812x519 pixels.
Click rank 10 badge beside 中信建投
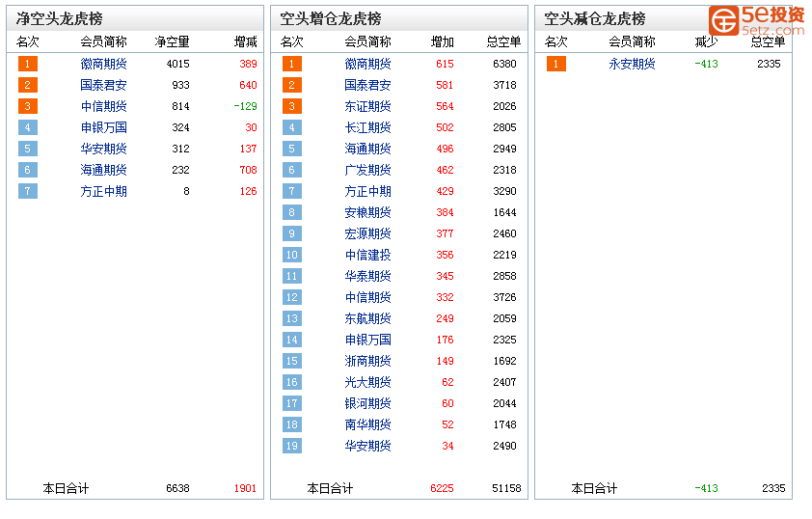pyautogui.click(x=291, y=255)
